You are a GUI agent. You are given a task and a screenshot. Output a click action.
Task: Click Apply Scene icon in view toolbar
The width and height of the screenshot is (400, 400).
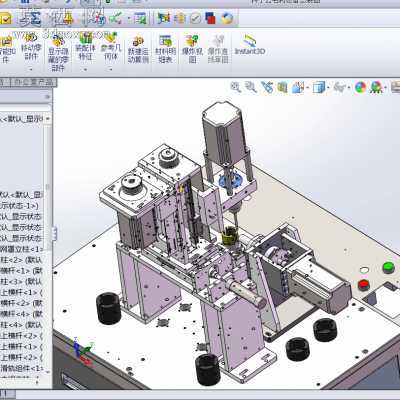click(x=376, y=88)
